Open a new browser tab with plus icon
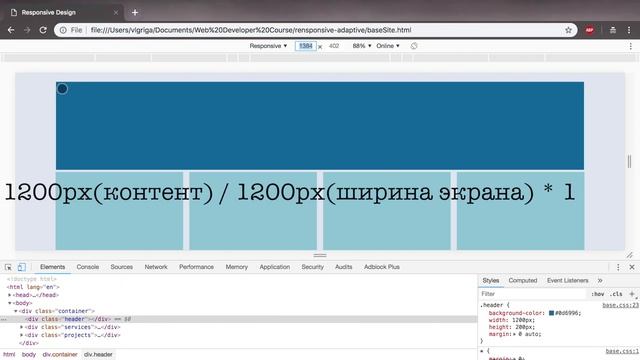 click(x=135, y=13)
